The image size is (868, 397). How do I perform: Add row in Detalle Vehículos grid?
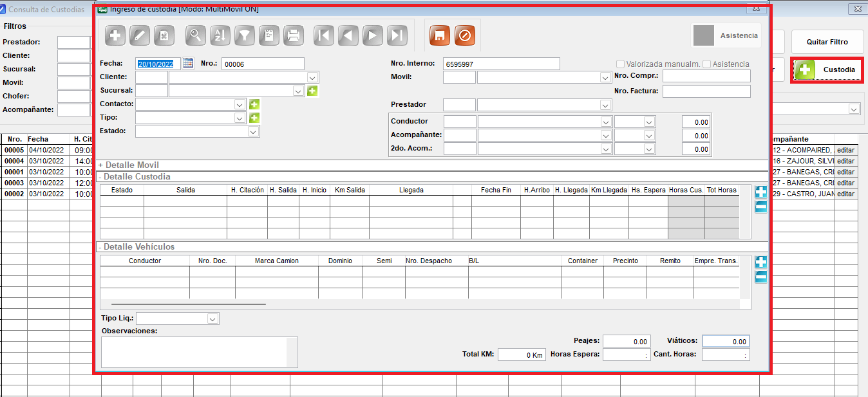[x=760, y=262]
